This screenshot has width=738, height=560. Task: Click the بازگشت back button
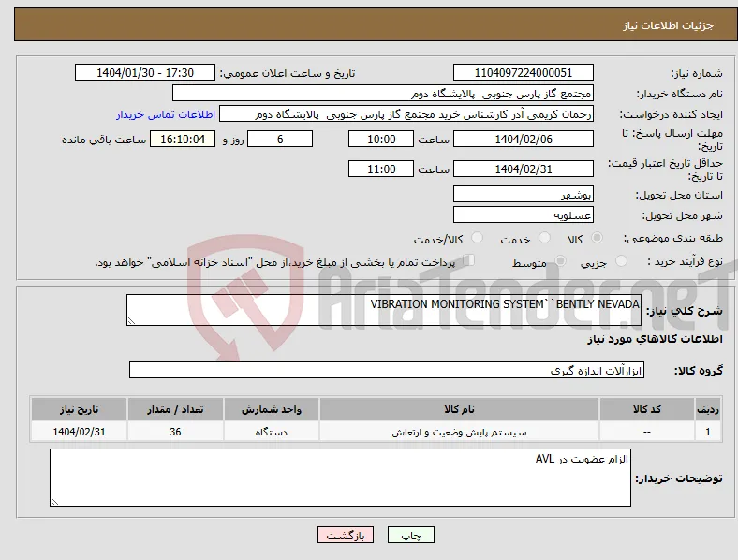tap(346, 535)
